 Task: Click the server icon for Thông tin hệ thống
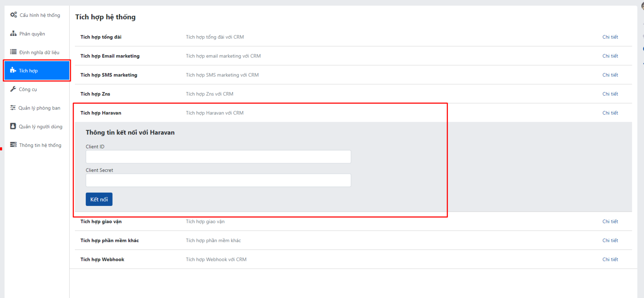pyautogui.click(x=13, y=145)
